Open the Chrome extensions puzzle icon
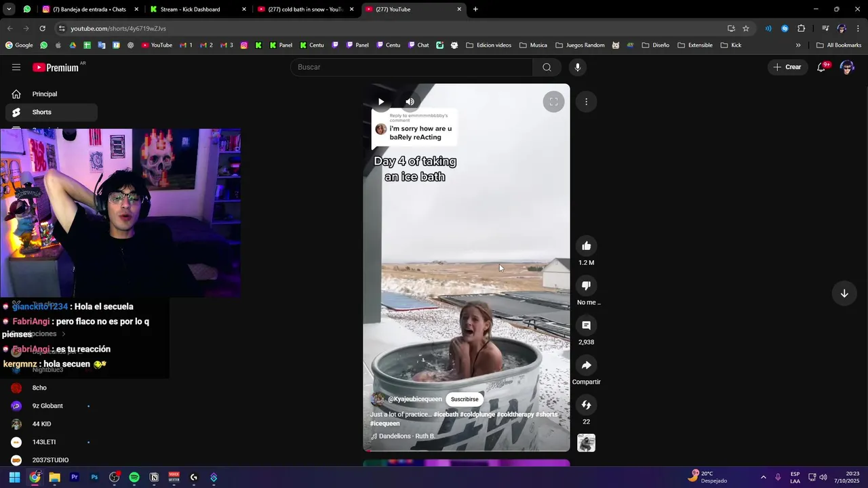The image size is (868, 488). pyautogui.click(x=802, y=28)
